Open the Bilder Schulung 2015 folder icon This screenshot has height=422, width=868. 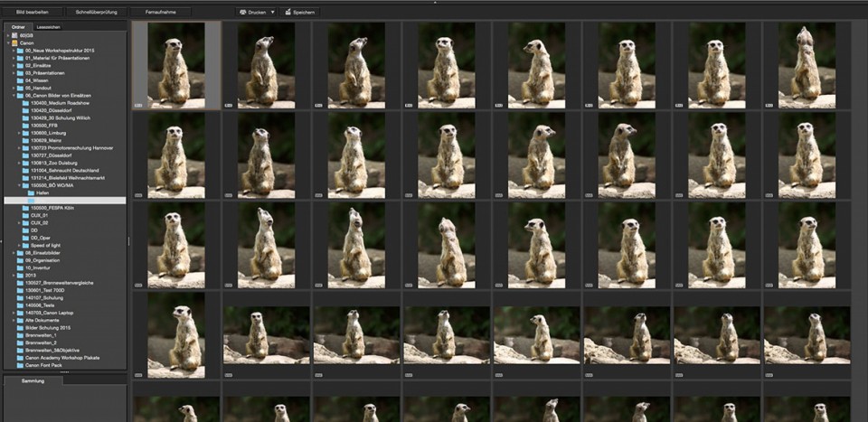click(21, 327)
